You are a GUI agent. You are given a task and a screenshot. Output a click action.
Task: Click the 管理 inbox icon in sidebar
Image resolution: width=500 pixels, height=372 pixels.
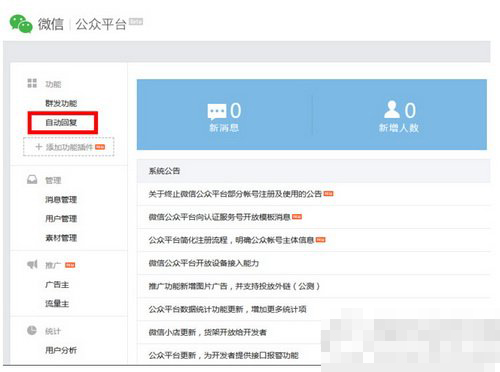tap(32, 180)
